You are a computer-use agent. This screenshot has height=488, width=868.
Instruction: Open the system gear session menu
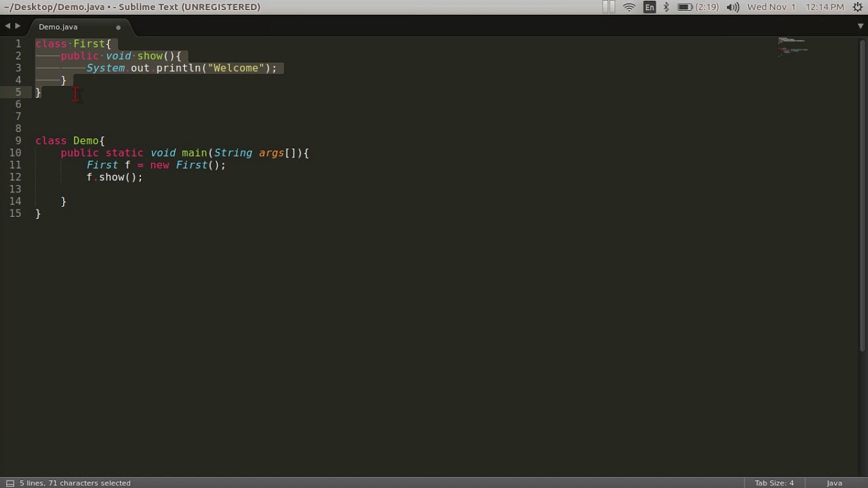tap(858, 7)
